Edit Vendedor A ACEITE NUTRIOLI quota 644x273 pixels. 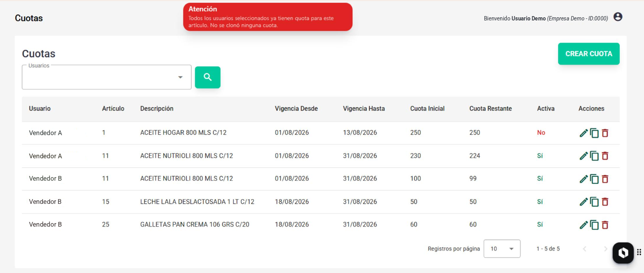click(x=584, y=156)
